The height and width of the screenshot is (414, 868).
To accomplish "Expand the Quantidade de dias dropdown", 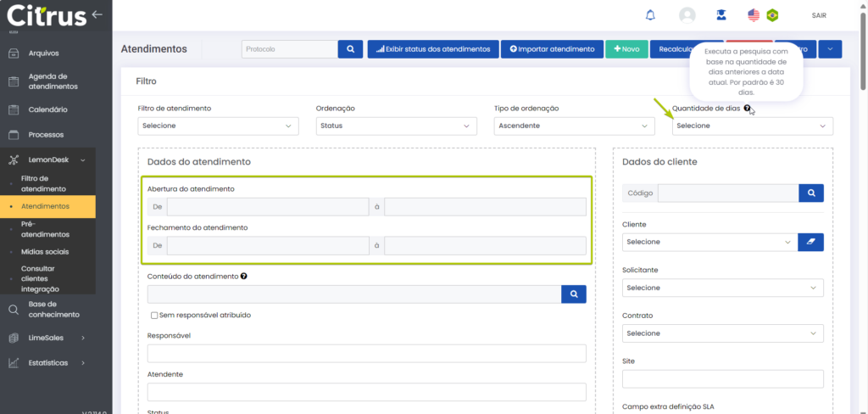I will [x=752, y=126].
